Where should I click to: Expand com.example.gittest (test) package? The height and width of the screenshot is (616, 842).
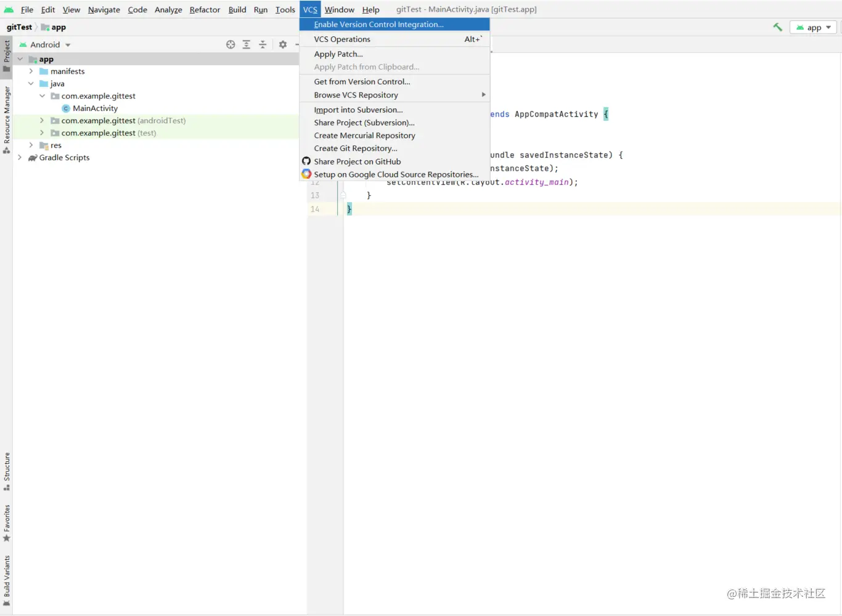(43, 133)
